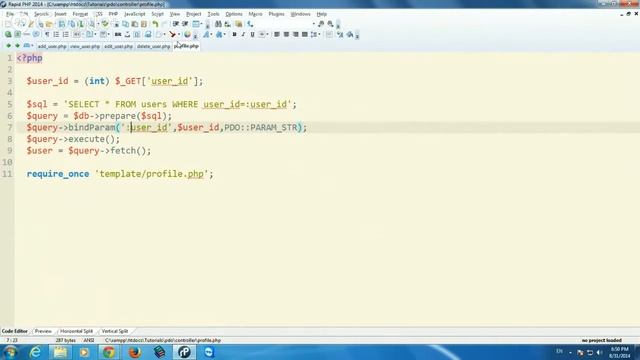This screenshot has width=640, height=360.
Task: Switch to Horizontal Split tab
Action: pos(76,331)
